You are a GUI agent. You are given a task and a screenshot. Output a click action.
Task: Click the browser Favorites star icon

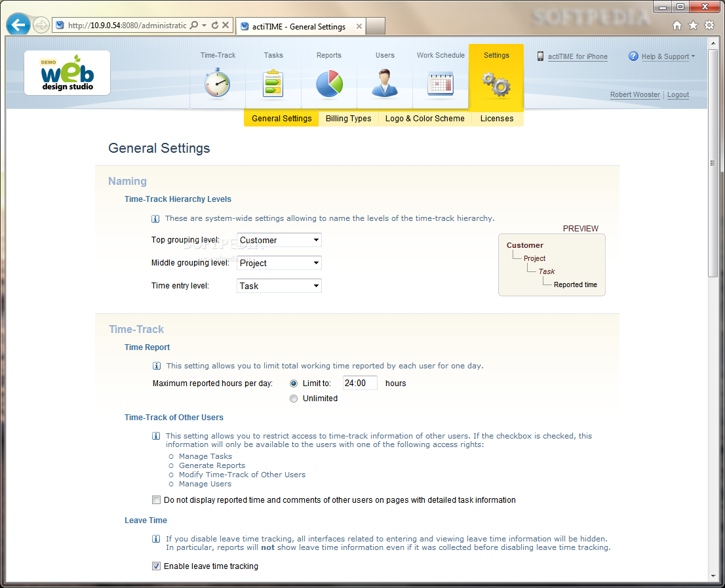point(693,26)
